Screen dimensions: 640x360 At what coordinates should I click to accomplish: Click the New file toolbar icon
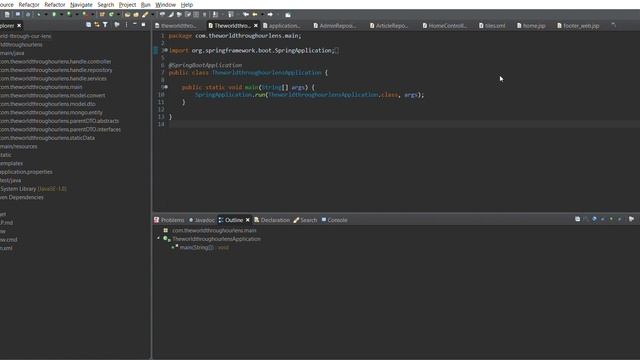7,14
